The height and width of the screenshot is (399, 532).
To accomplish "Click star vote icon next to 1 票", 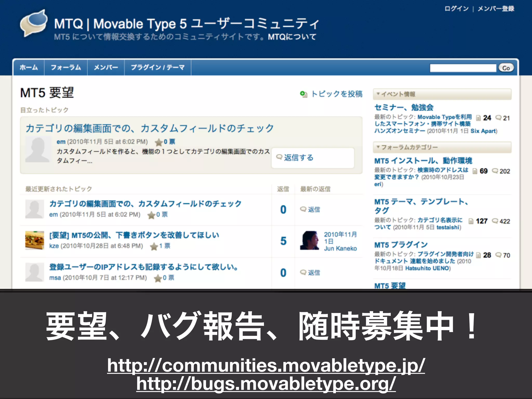I will [154, 246].
